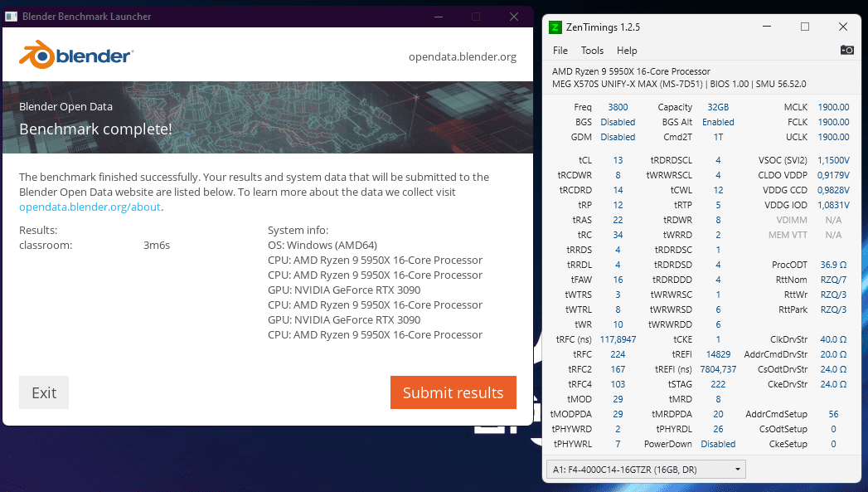The width and height of the screenshot is (868, 492).
Task: Click the tREFI value 14829
Action: click(718, 354)
